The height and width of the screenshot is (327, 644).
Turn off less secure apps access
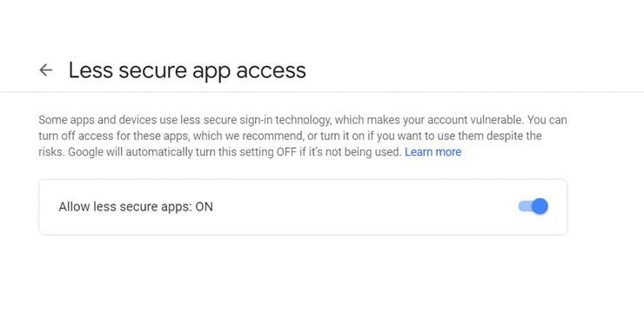(533, 206)
